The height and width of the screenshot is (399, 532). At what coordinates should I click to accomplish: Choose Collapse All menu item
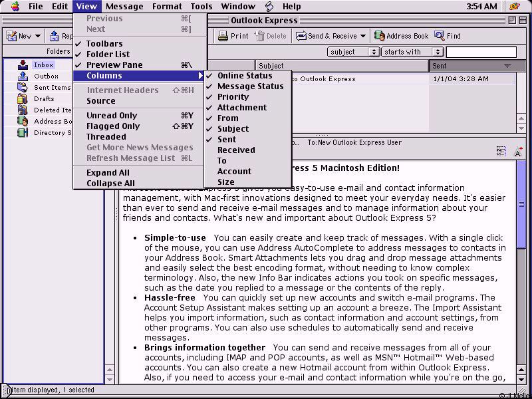138,184
